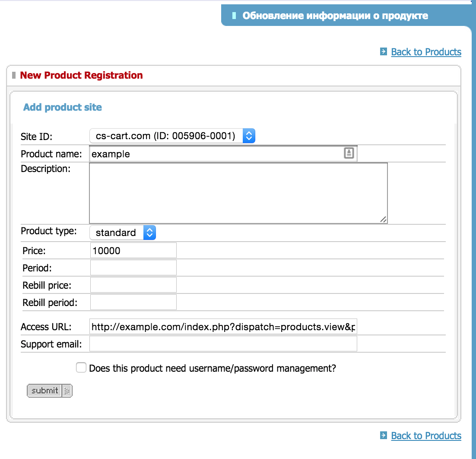Click arrow icon beside top Back to Products
The width and height of the screenshot is (476, 459).
383,52
